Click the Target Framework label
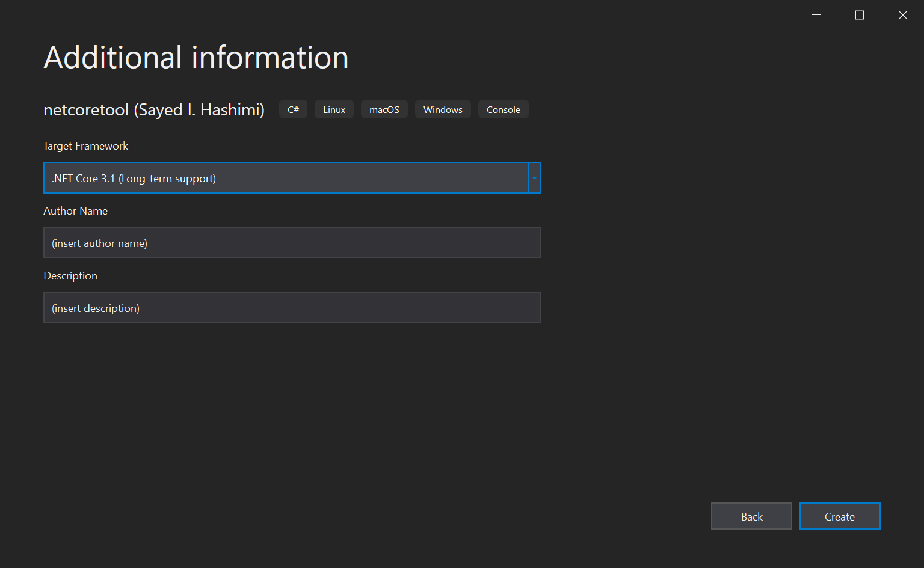This screenshot has height=568, width=924. point(86,146)
